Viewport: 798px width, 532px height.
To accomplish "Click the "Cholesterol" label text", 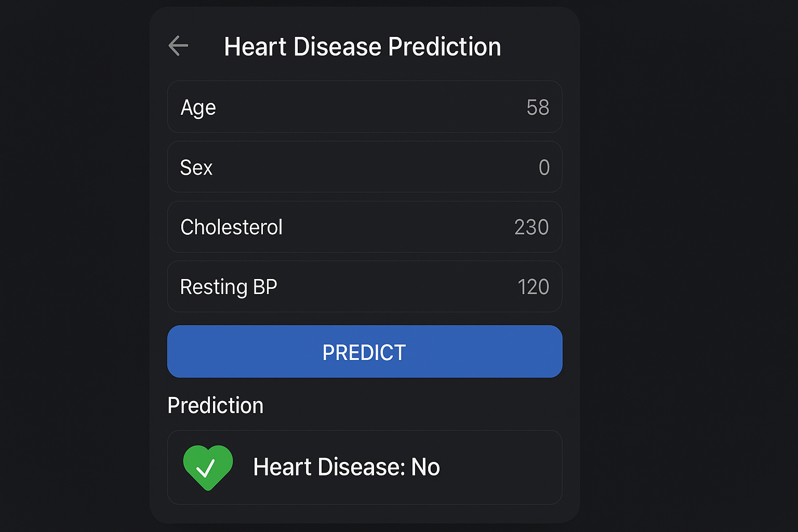I will click(231, 227).
